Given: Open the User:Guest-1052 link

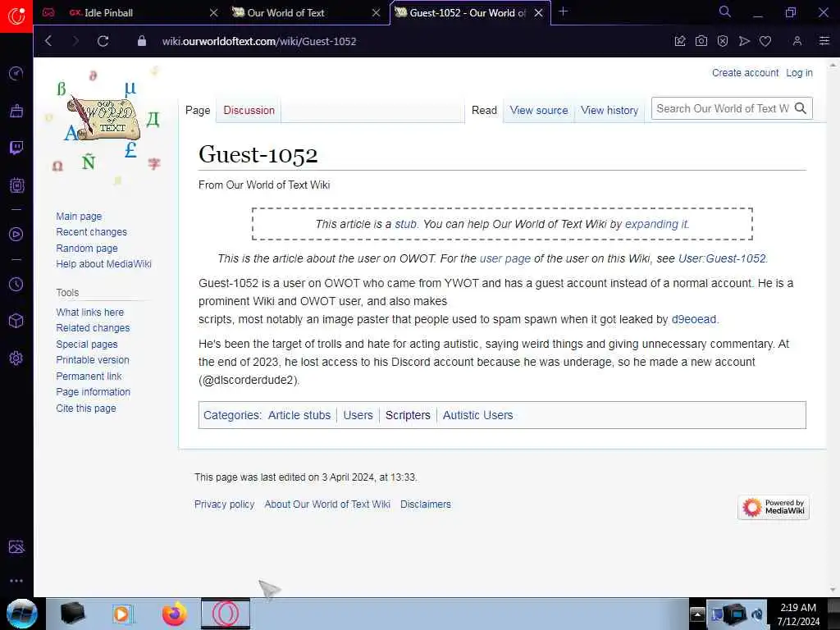Looking at the screenshot, I should tap(722, 258).
